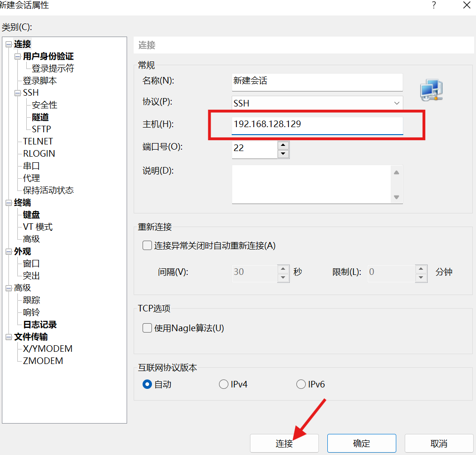Click the host address input field

pos(317,125)
